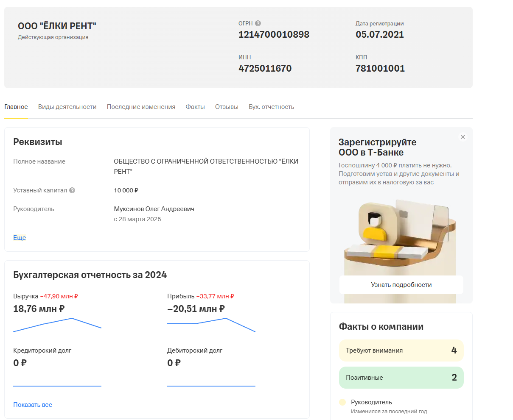Open the Требуют внимания facts filter
The width and height of the screenshot is (513, 420).
[401, 350]
